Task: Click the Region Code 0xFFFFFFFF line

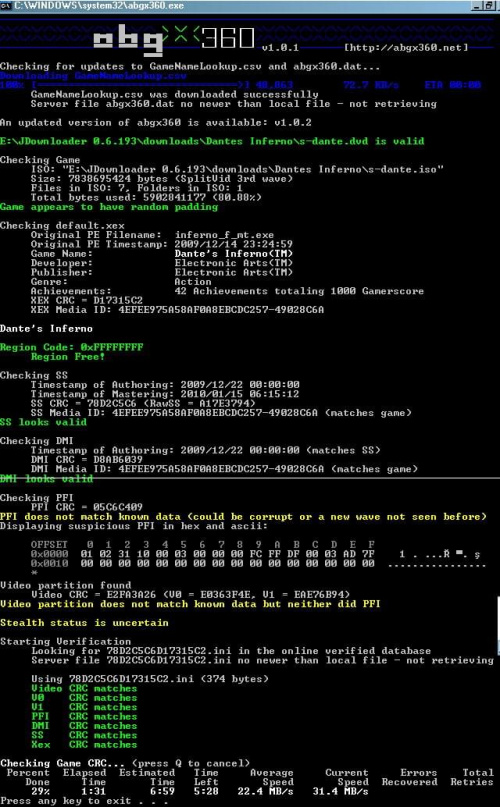Action: click(72, 347)
